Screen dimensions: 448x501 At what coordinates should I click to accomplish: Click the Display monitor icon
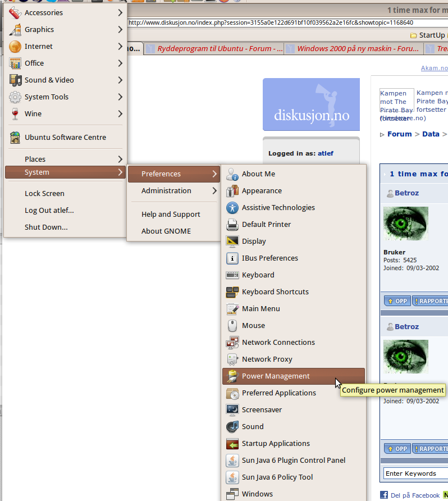pos(232,242)
